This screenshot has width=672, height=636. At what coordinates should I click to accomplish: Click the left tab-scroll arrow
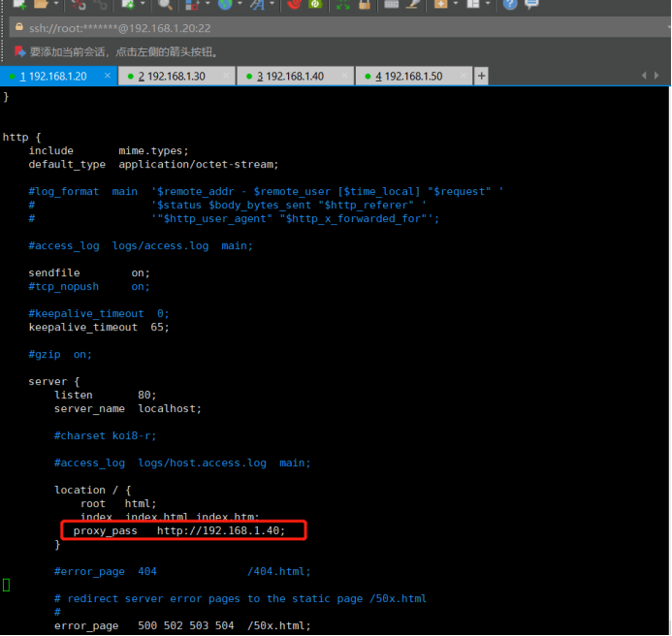click(644, 76)
